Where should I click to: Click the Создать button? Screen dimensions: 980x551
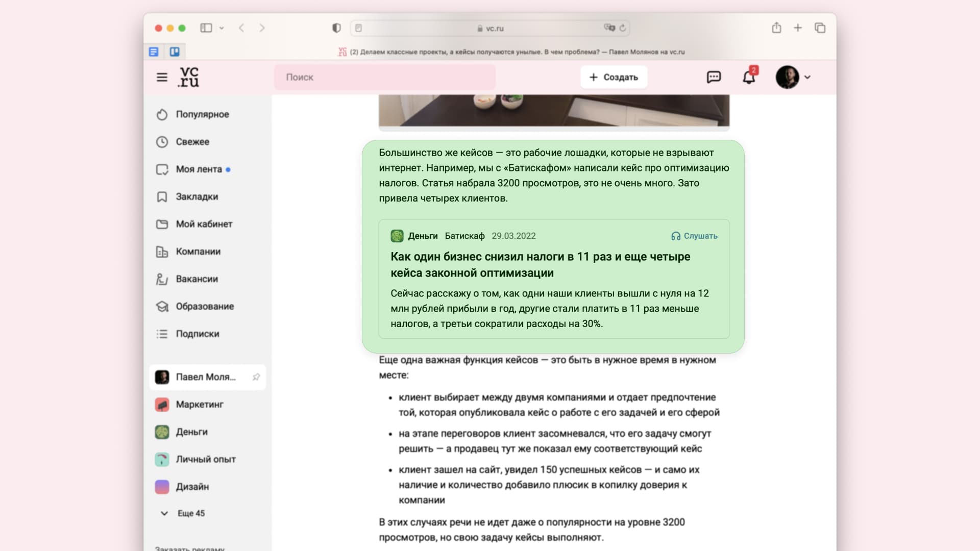pos(614,77)
